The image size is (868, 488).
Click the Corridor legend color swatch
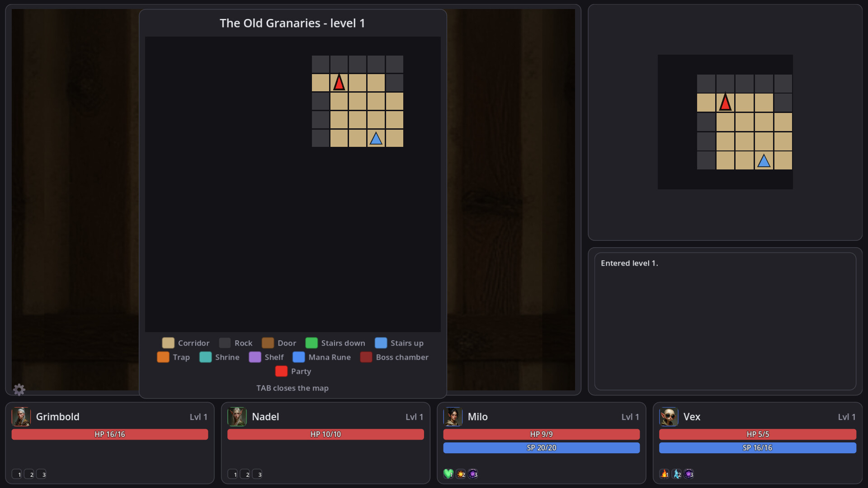[168, 343]
